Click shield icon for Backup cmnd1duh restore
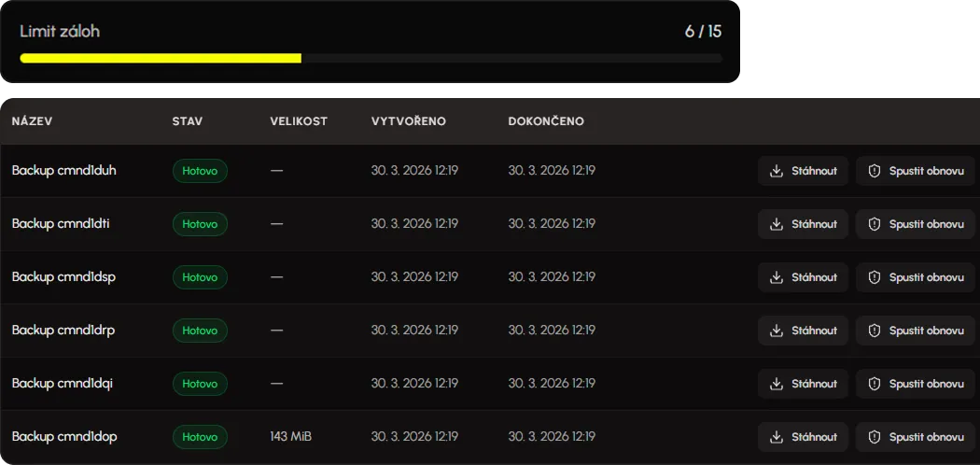The width and height of the screenshot is (980, 465). [875, 171]
